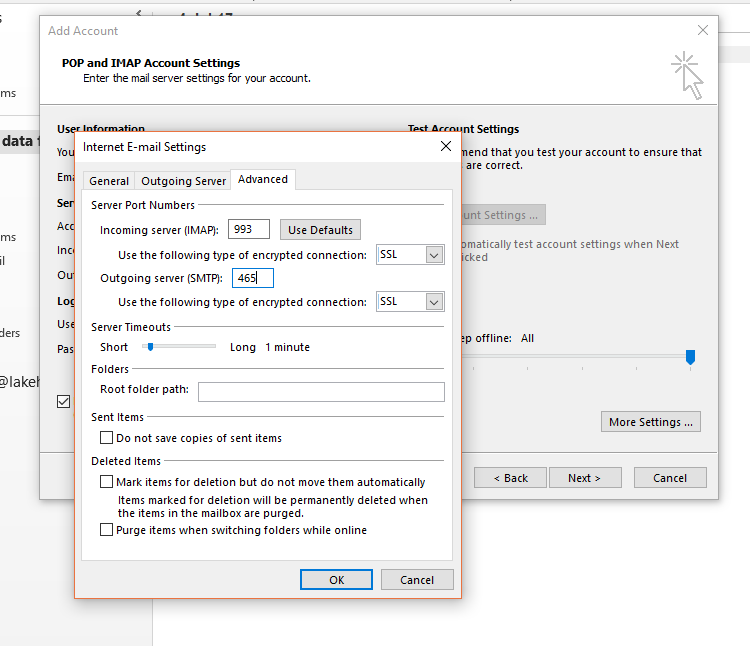Check Mark items for deletion option

[107, 482]
